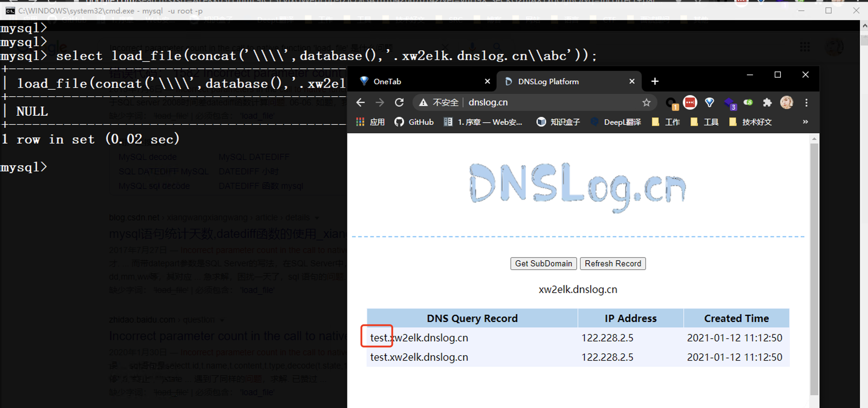
Task: Click the profile avatar in Chrome toolbar
Action: point(786,103)
